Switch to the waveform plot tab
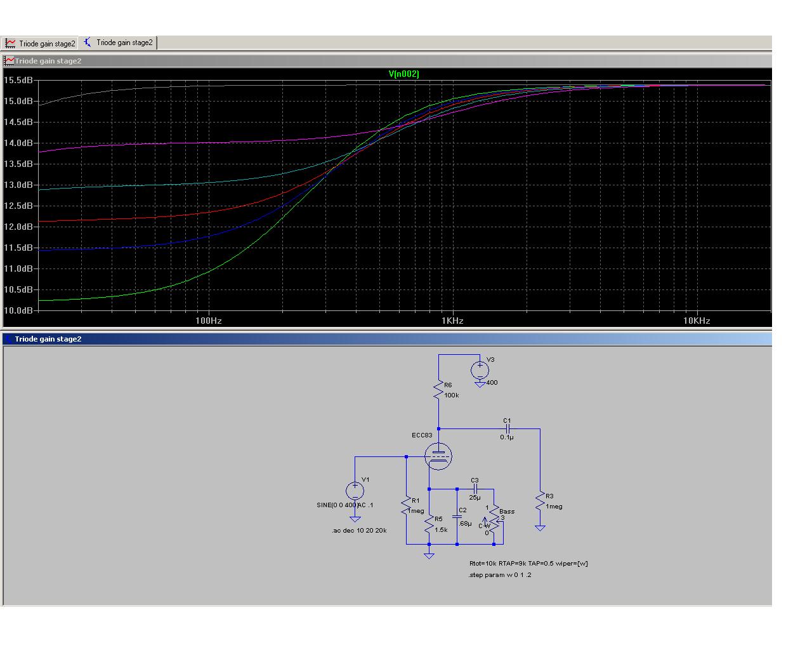Image resolution: width=812 pixels, height=650 pixels. coord(40,43)
